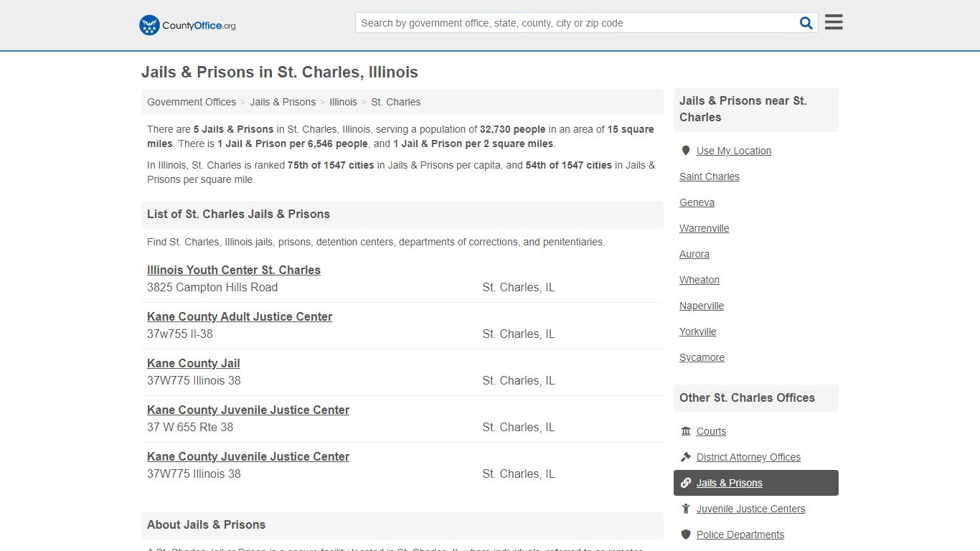This screenshot has width=980, height=551.
Task: Open Wheaton nearby link
Action: [699, 280]
